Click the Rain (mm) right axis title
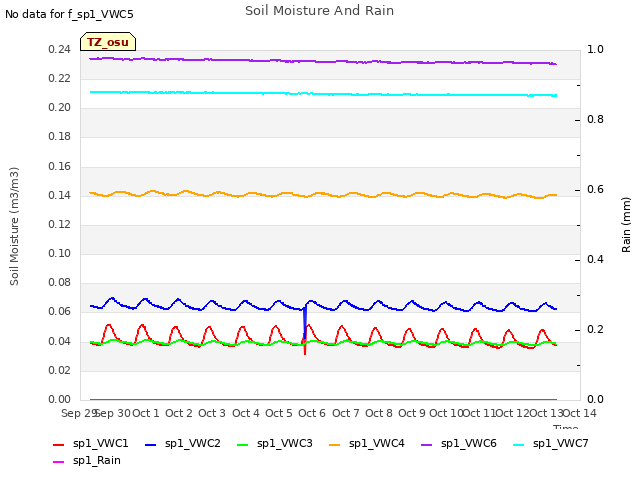The height and width of the screenshot is (480, 640). 626,225
